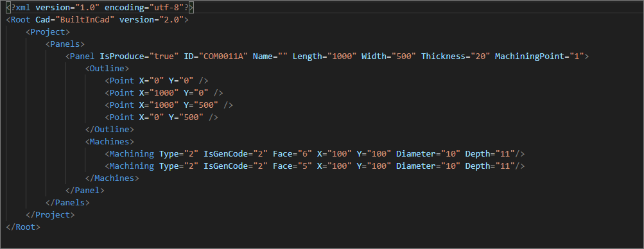Click Face value 6 in Machining line
644x249 pixels.
click(305, 154)
